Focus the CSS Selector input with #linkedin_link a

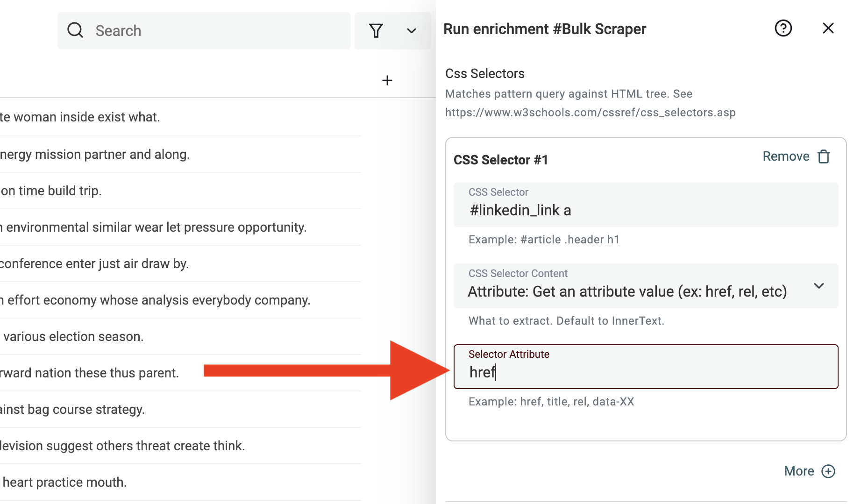tap(646, 205)
